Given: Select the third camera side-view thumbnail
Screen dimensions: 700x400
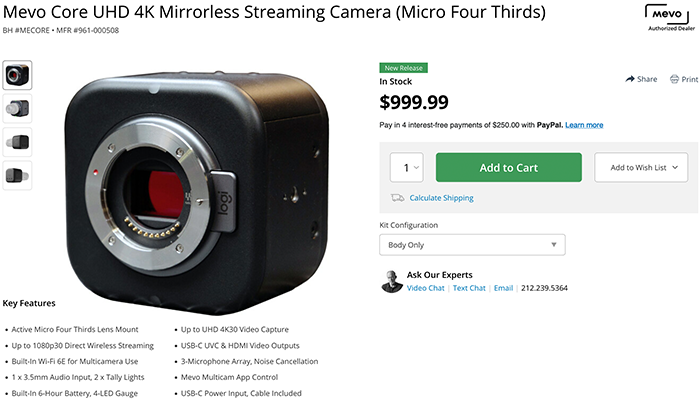Looking at the screenshot, I should pyautogui.click(x=17, y=142).
